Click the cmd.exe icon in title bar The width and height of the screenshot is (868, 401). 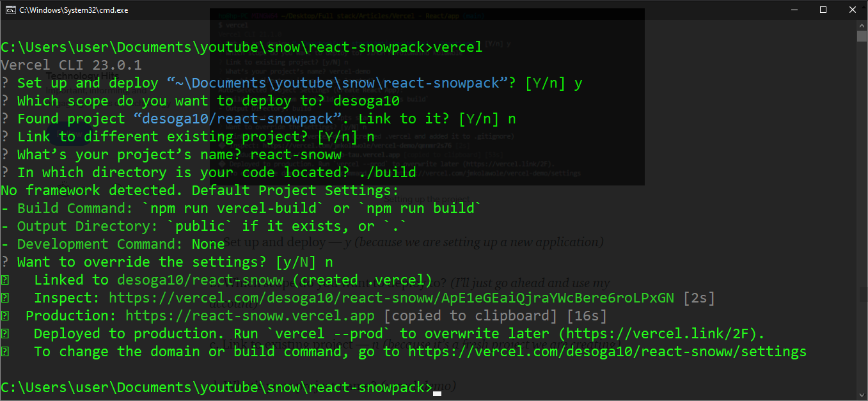pyautogui.click(x=11, y=10)
